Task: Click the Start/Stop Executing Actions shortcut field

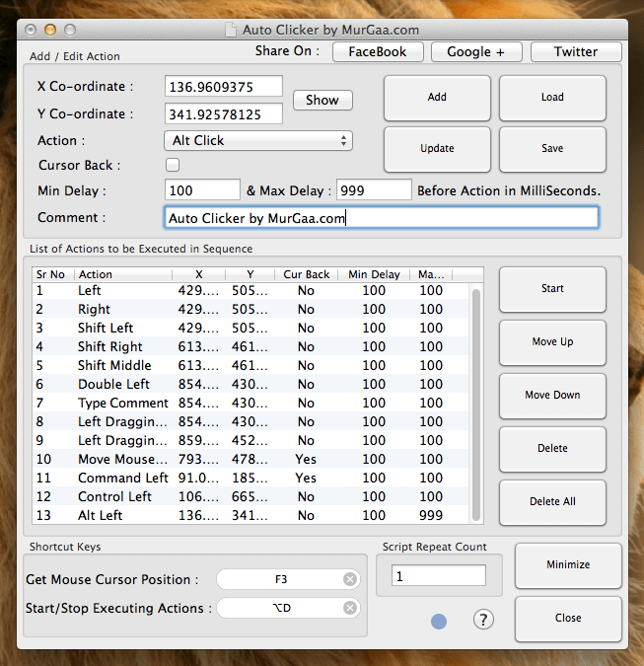Action: coord(288,608)
